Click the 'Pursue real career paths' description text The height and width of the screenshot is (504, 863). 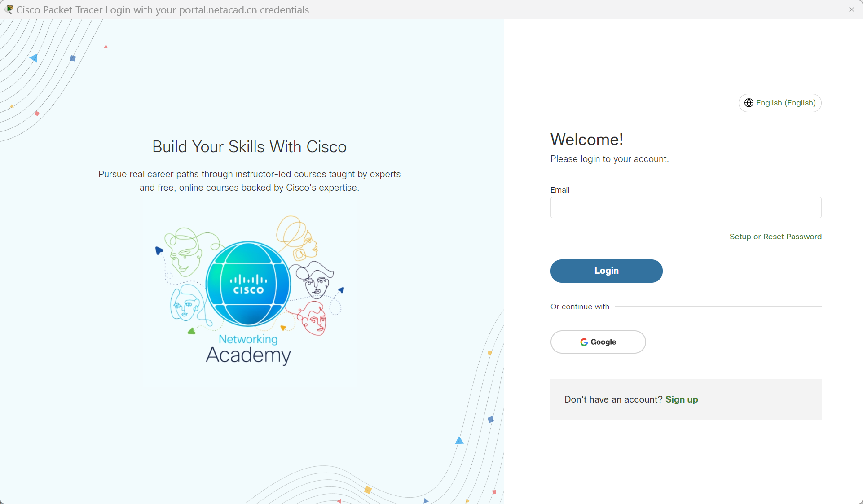pos(249,181)
